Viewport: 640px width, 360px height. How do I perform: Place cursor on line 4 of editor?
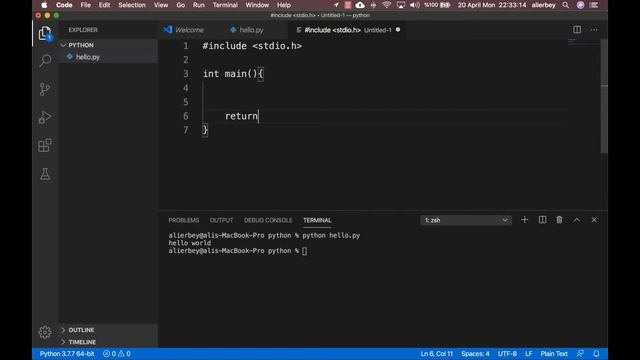[x=384, y=88]
